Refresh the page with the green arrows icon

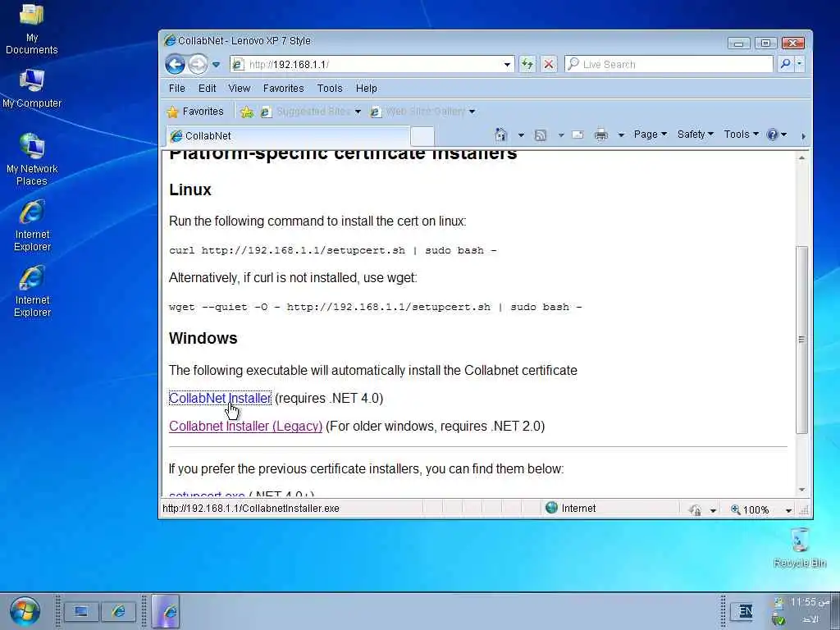click(x=527, y=64)
